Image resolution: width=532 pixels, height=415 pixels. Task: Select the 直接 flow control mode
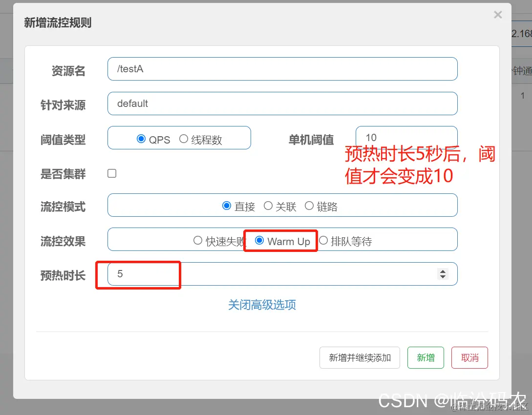tap(226, 206)
